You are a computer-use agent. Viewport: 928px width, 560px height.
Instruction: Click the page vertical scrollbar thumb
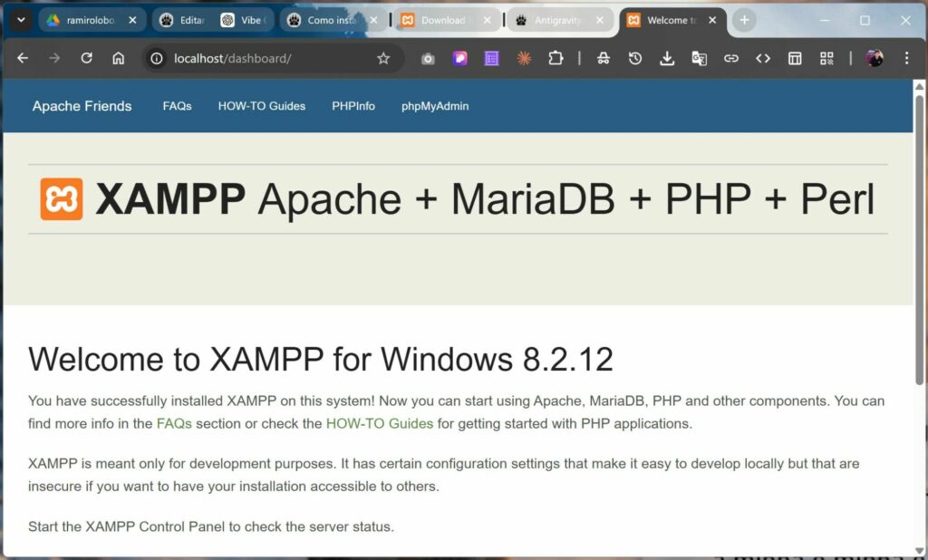919,240
